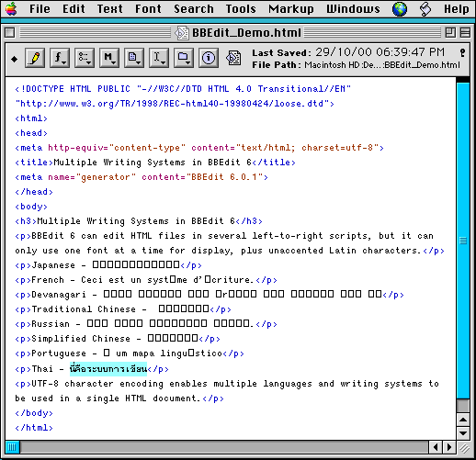
Task: Click the opening head tag
Action: 31,133
